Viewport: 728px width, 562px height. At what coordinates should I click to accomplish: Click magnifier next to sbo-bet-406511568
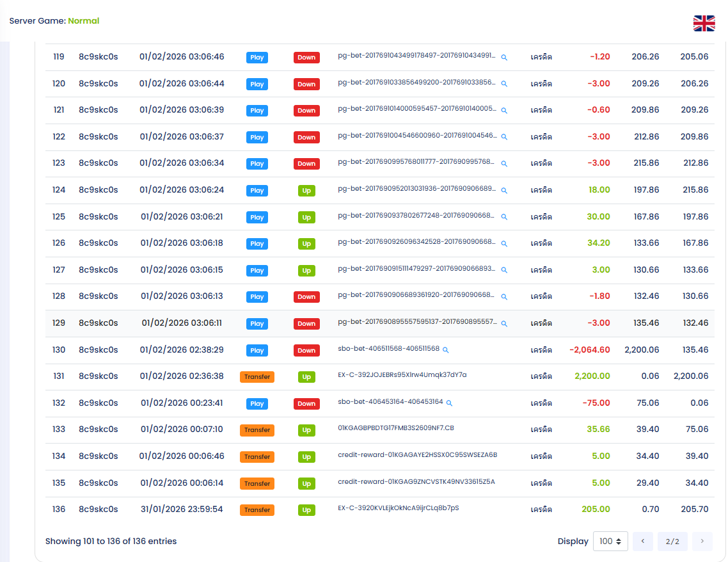point(446,350)
